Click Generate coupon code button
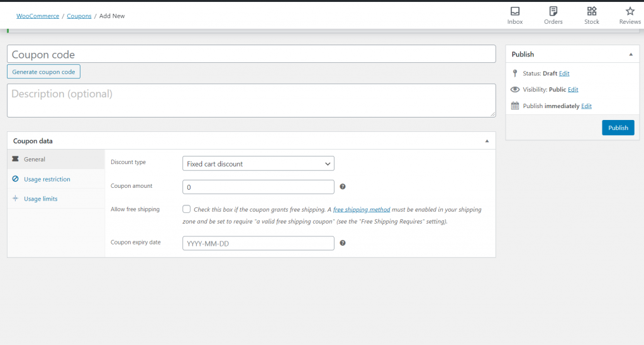Screen dimensions: 644x345 coord(43,72)
